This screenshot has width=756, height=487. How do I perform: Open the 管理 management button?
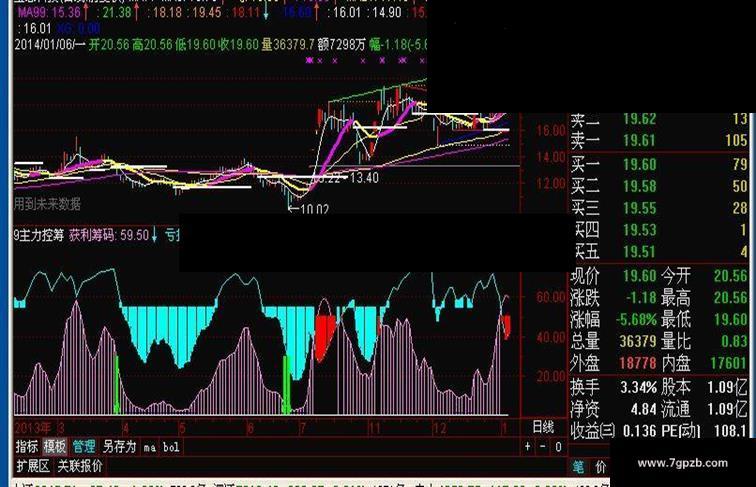pos(83,446)
